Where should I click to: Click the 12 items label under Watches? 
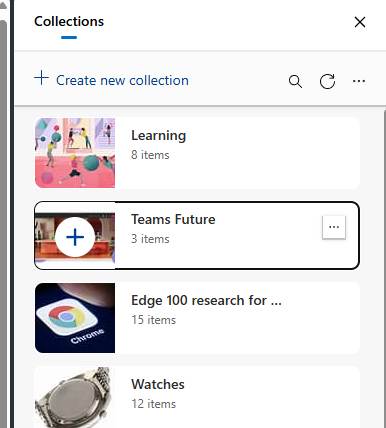point(154,404)
